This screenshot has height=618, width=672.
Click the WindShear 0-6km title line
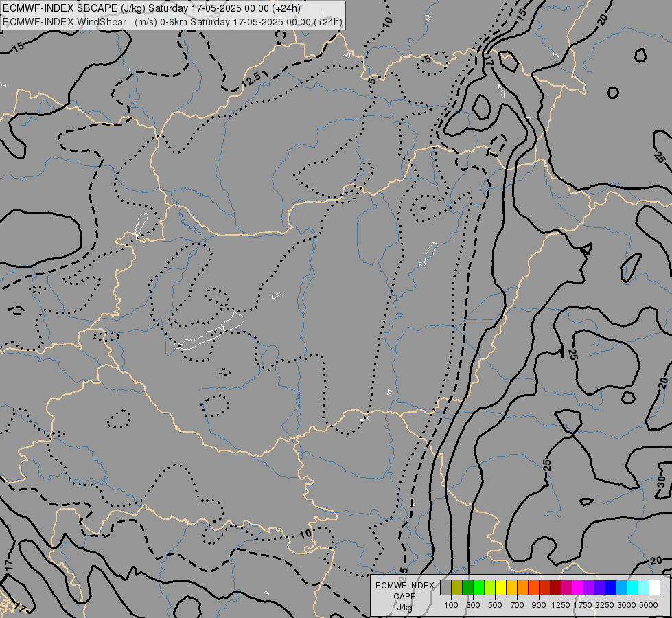pyautogui.click(x=172, y=22)
